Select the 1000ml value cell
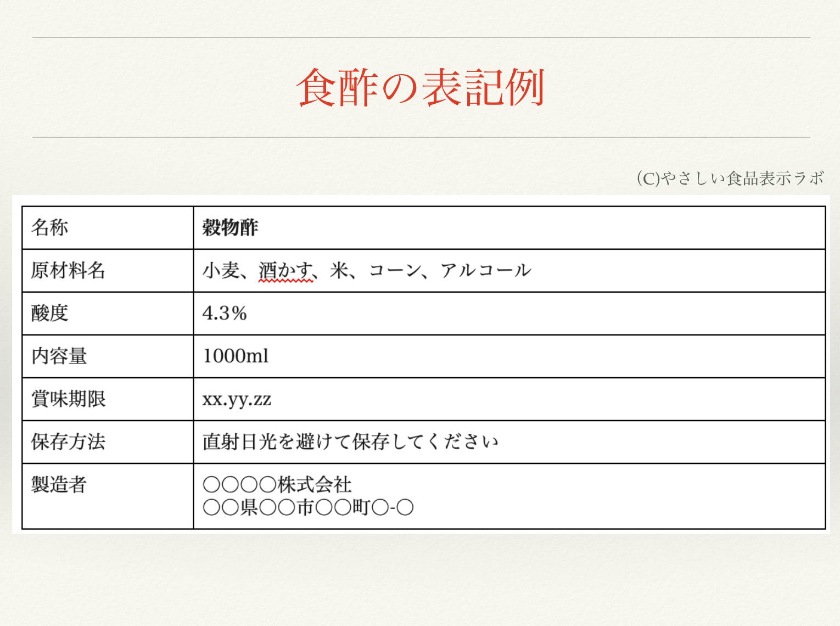840x626 pixels. pos(509,356)
